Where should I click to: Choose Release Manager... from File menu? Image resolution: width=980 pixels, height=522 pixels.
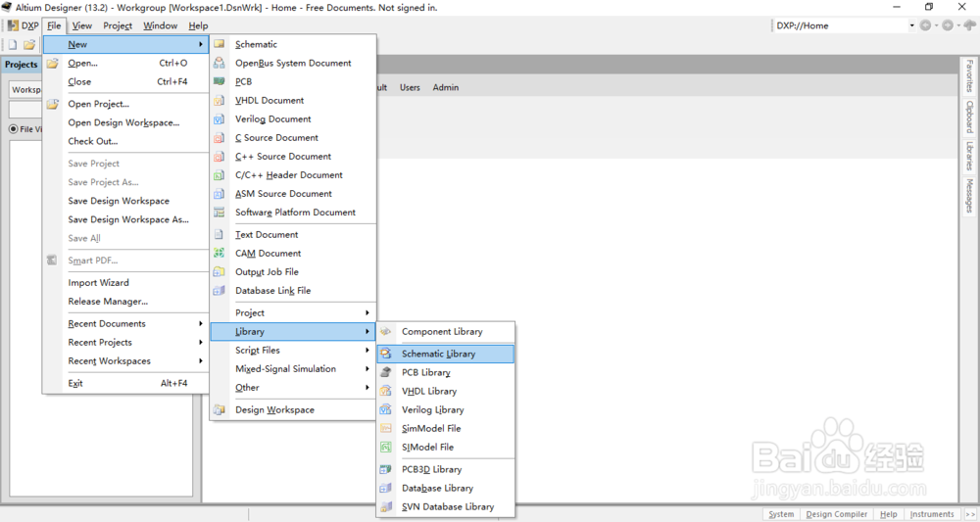click(125, 302)
